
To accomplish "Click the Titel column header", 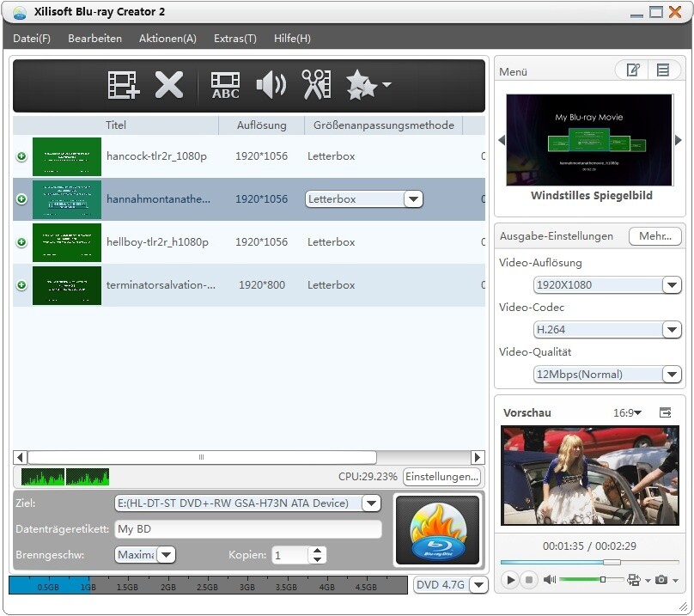I will pyautogui.click(x=115, y=125).
